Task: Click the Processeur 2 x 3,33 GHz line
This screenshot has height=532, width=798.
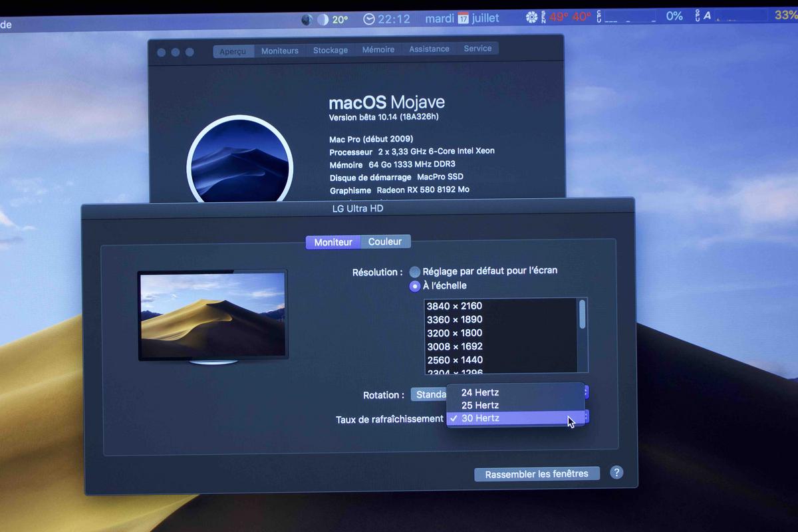Action: [x=412, y=152]
